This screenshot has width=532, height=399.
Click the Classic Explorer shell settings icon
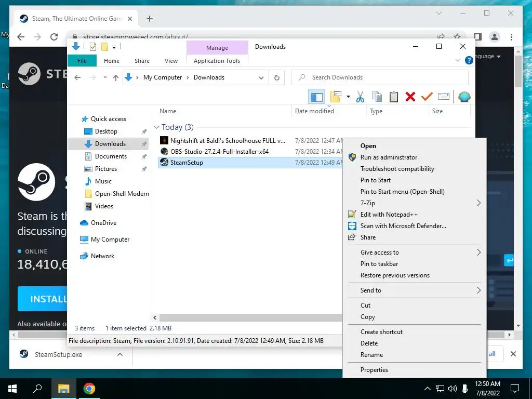tap(464, 97)
